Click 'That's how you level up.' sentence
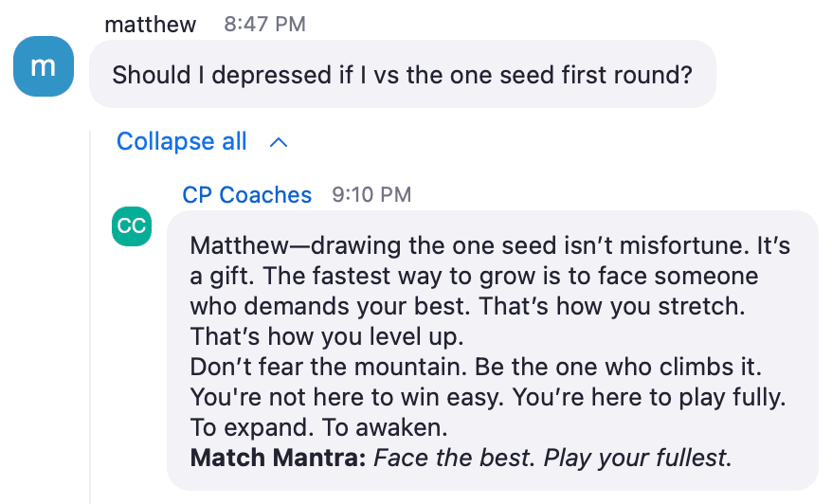This screenshot has height=504, width=832. (327, 336)
